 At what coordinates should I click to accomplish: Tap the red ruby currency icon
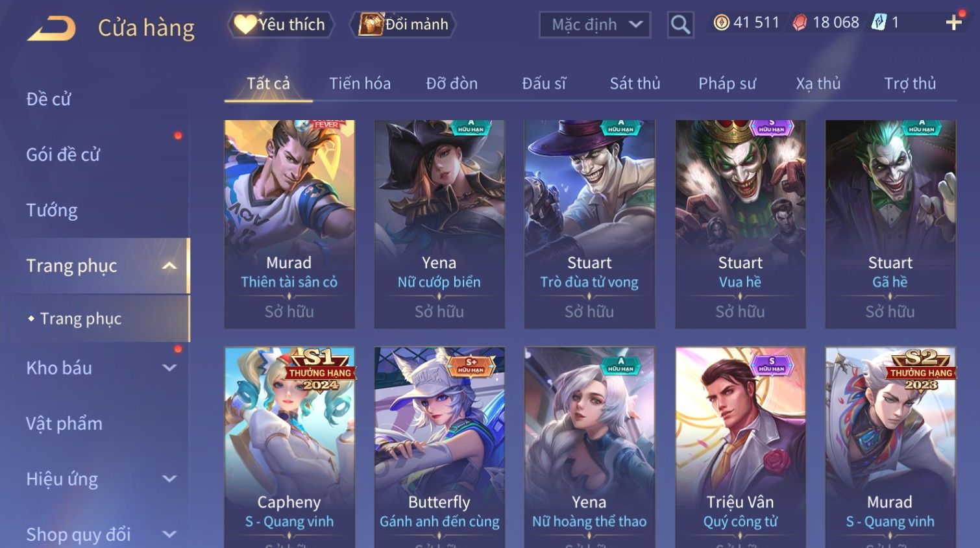(800, 23)
